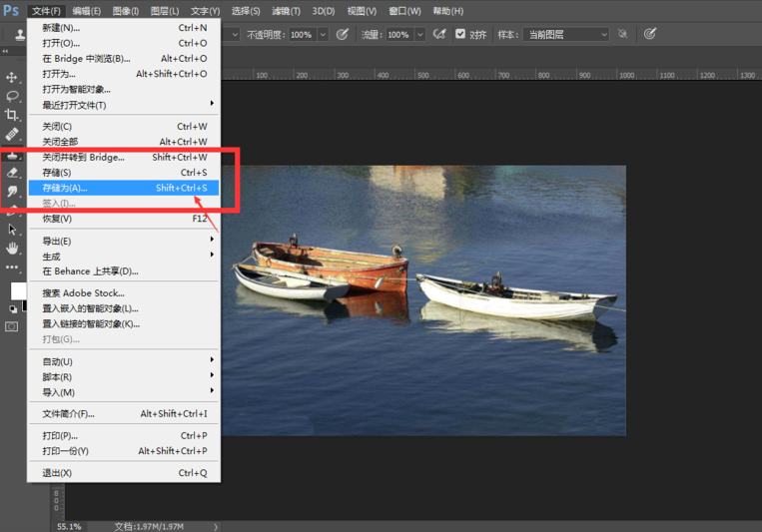Pick the Crop tool
The height and width of the screenshot is (532, 762).
pos(12,115)
